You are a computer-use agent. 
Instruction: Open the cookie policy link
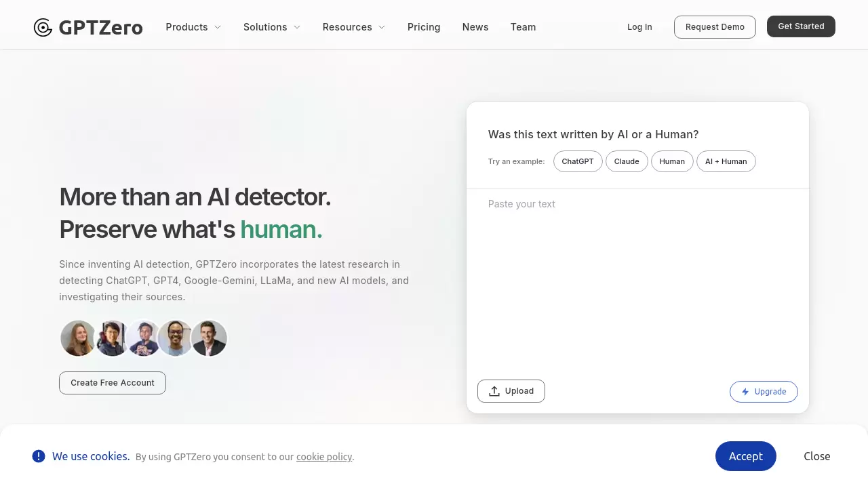[x=324, y=457]
